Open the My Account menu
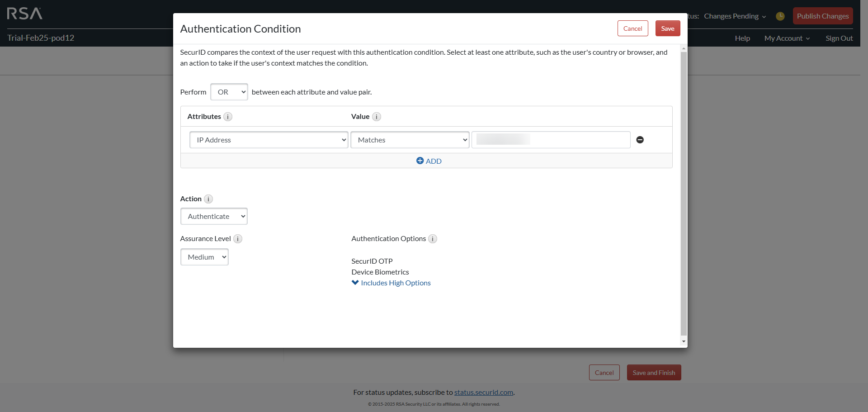Image resolution: width=868 pixels, height=412 pixels. (787, 38)
